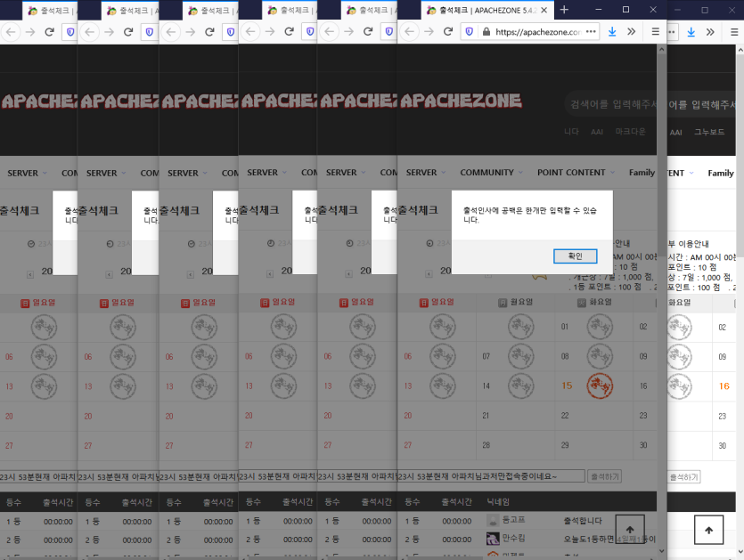Click the Back arrow in the leftmost background window

click(11, 32)
